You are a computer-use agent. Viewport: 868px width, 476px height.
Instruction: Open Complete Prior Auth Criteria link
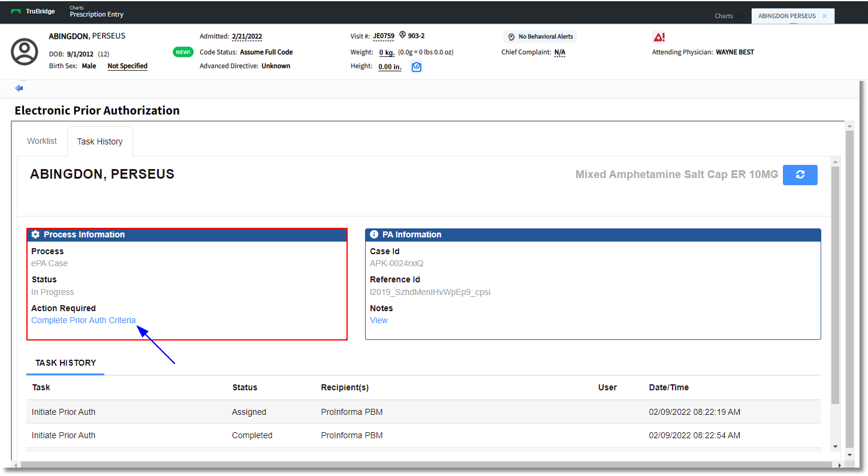pos(83,320)
